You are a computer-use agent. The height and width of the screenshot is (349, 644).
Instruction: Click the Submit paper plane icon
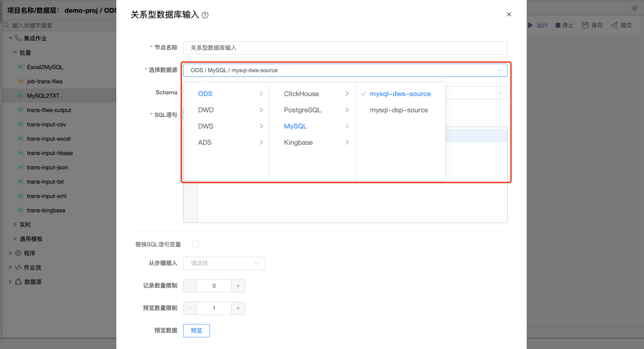pos(614,25)
